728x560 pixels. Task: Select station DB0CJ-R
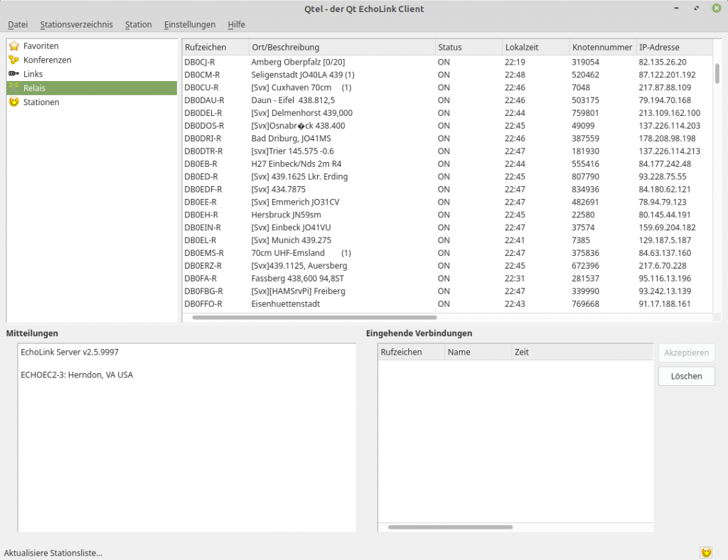(x=199, y=62)
